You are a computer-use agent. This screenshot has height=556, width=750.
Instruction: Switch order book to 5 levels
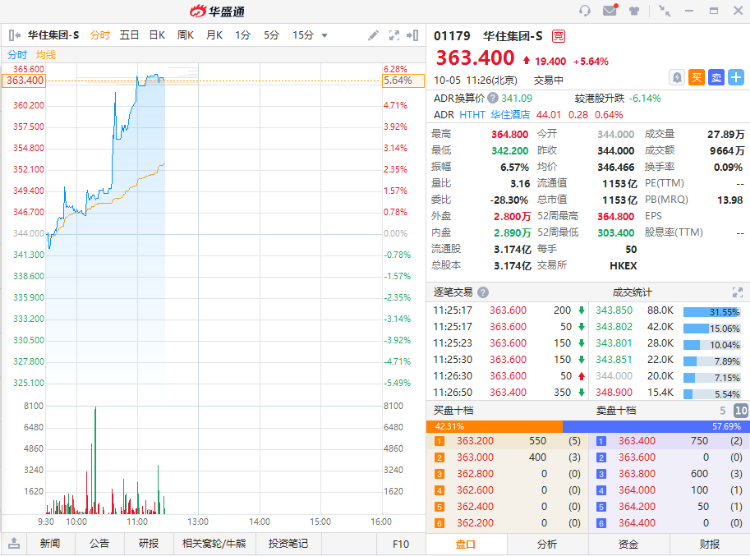722,411
